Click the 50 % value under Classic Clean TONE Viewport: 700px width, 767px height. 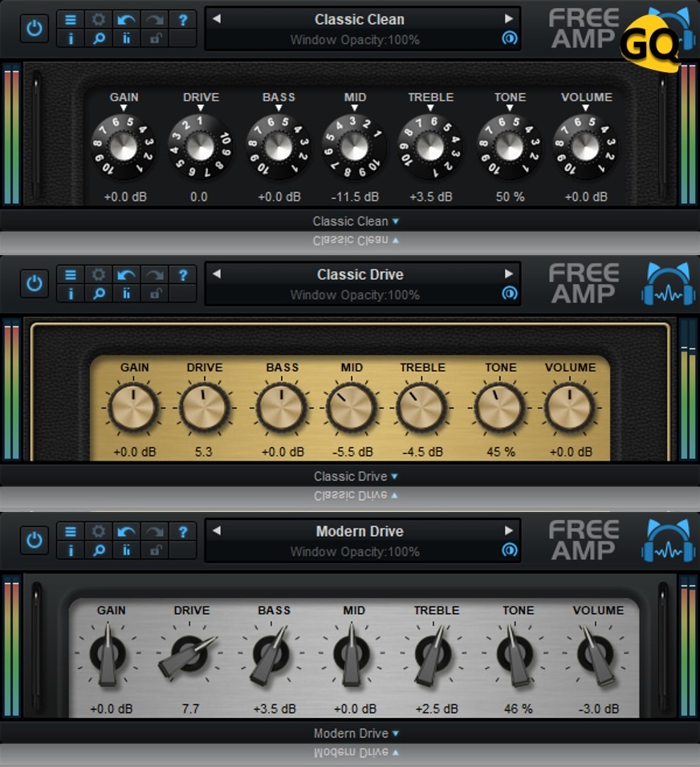coord(510,197)
